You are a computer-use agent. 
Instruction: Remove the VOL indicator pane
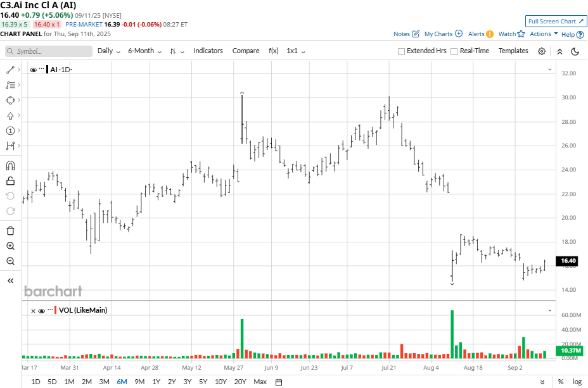point(33,311)
